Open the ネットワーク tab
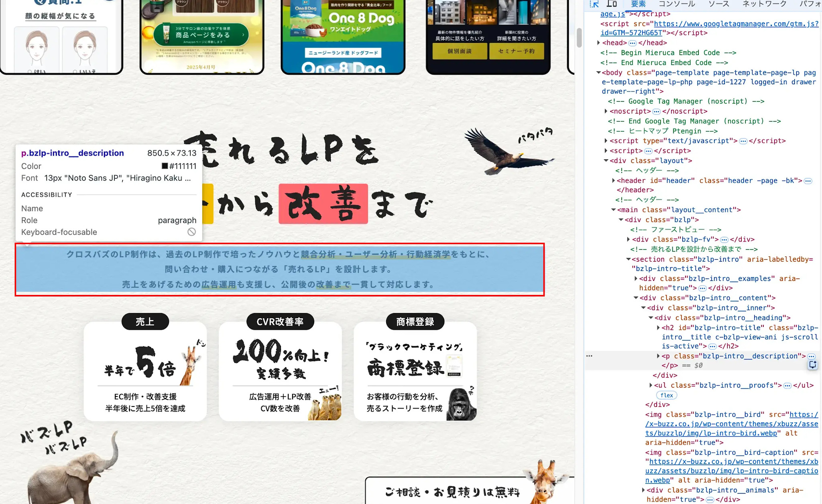The height and width of the screenshot is (504, 822). pyautogui.click(x=764, y=4)
